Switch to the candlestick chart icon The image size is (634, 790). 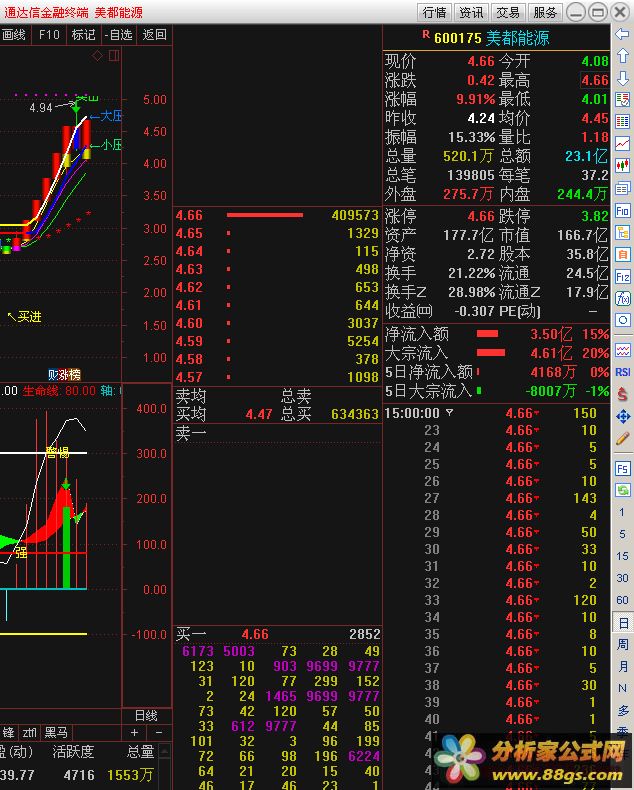click(x=622, y=165)
